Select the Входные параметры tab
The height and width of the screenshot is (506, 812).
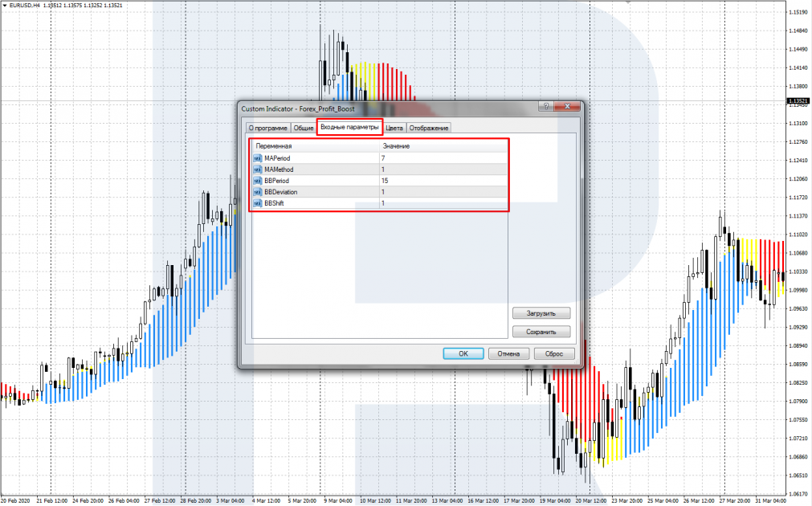(349, 127)
